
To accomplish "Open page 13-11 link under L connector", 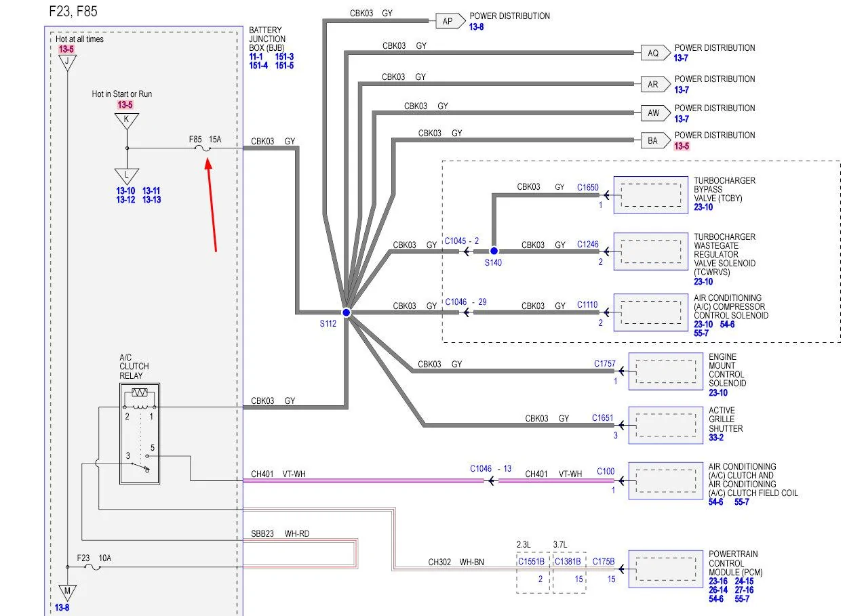I will click(x=152, y=191).
